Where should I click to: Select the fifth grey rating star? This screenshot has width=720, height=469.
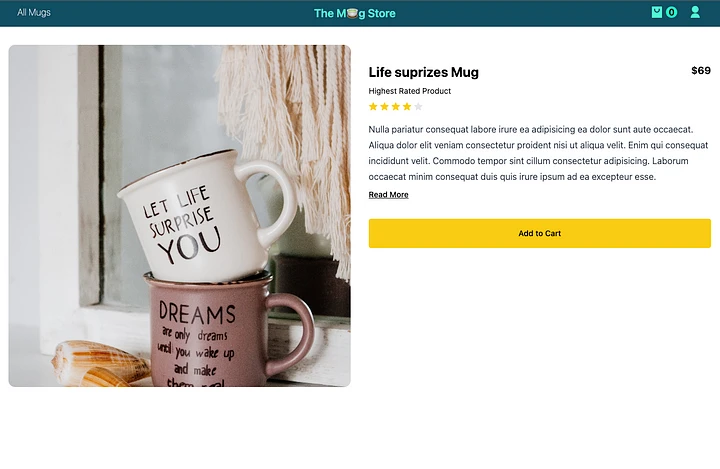418,107
